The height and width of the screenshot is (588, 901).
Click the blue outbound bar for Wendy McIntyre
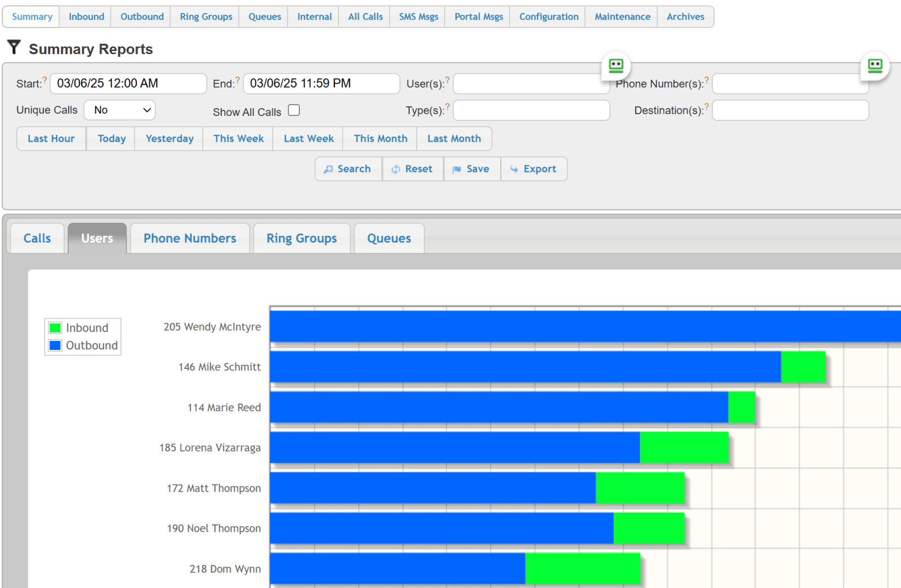pos(585,326)
